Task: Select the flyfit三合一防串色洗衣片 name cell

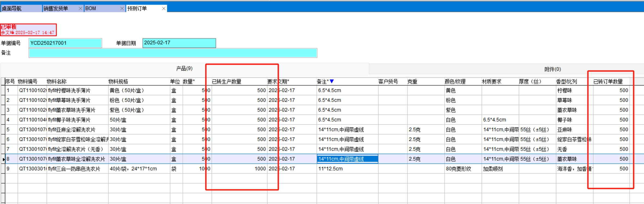Action: point(77,169)
